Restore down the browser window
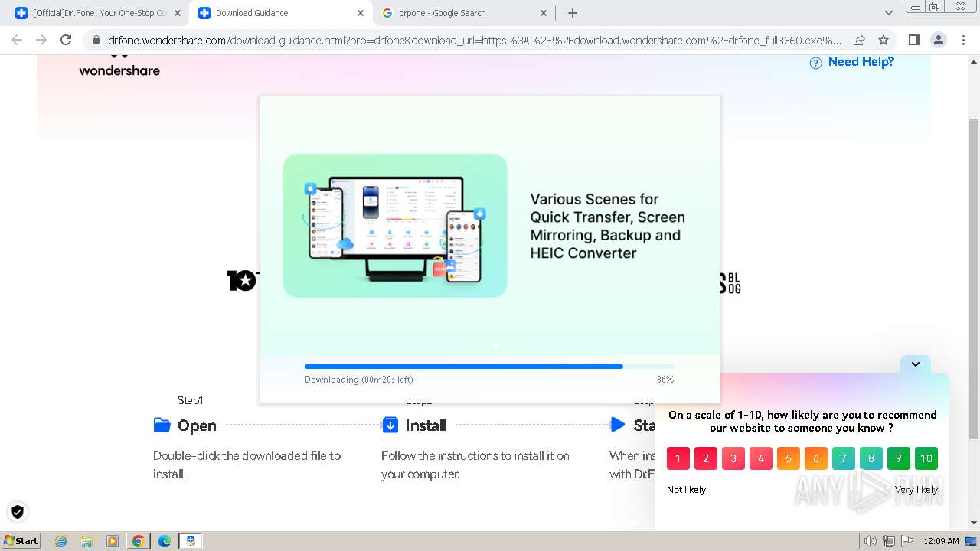 pos(935,6)
